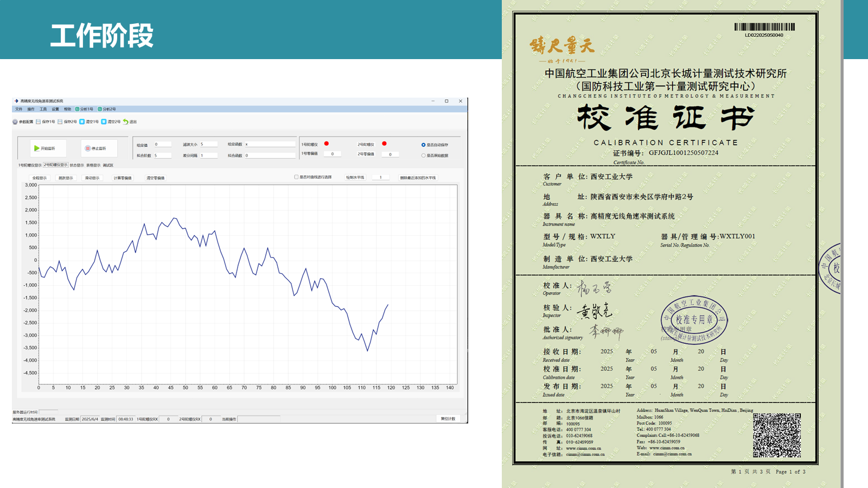Click the 清空1号 clear icon

[x=82, y=122]
